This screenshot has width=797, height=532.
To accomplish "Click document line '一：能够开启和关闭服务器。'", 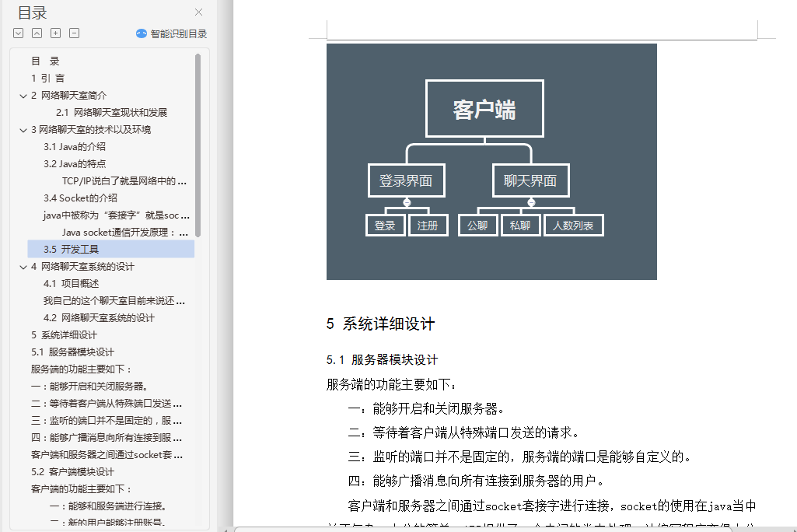I will [427, 409].
